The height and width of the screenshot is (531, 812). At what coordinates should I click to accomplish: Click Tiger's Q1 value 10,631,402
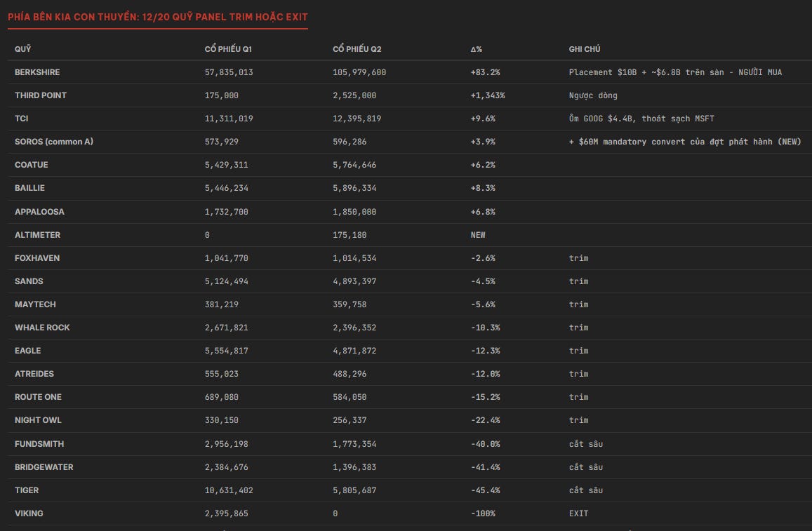pyautogui.click(x=229, y=490)
